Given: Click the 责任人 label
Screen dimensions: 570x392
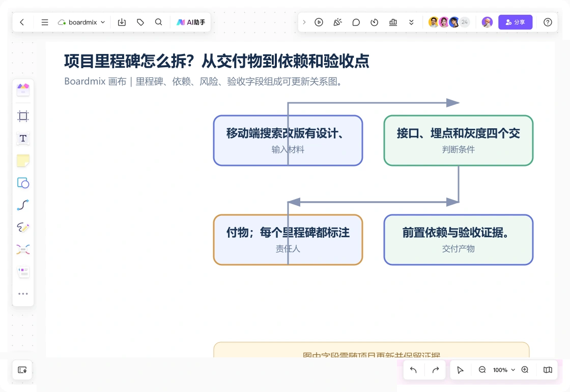Looking at the screenshot, I should pos(288,249).
